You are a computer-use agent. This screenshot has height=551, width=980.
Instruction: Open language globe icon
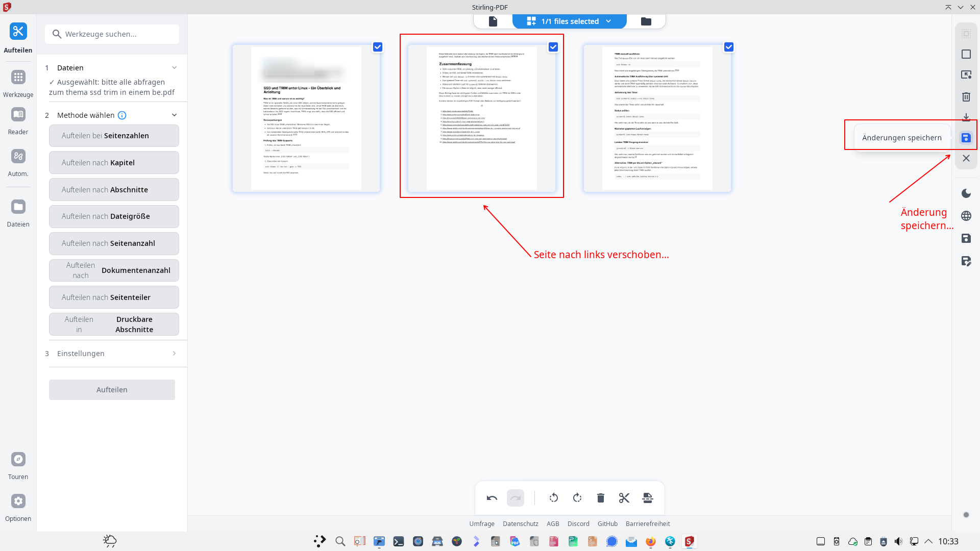pyautogui.click(x=966, y=216)
